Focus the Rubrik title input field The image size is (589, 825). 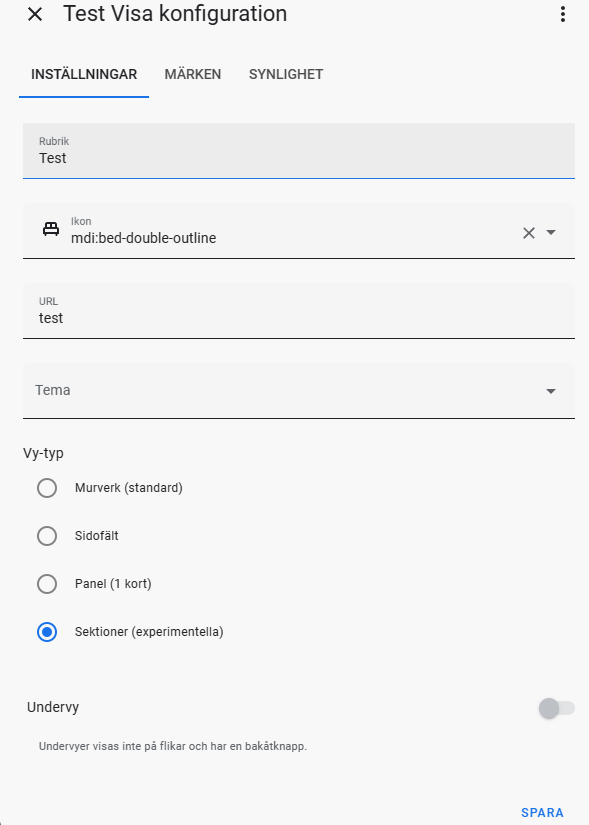pyautogui.click(x=298, y=151)
